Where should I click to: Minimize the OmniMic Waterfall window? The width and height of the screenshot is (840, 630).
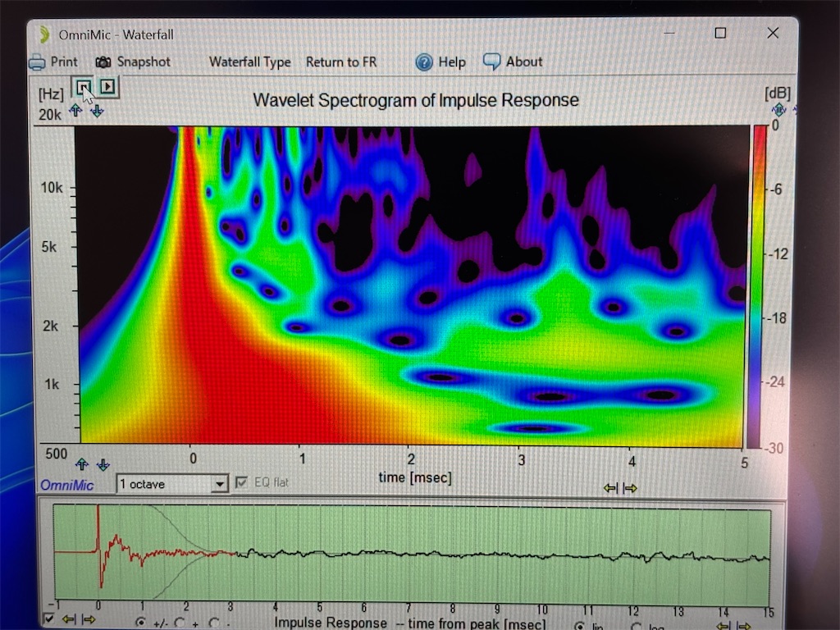click(x=669, y=33)
